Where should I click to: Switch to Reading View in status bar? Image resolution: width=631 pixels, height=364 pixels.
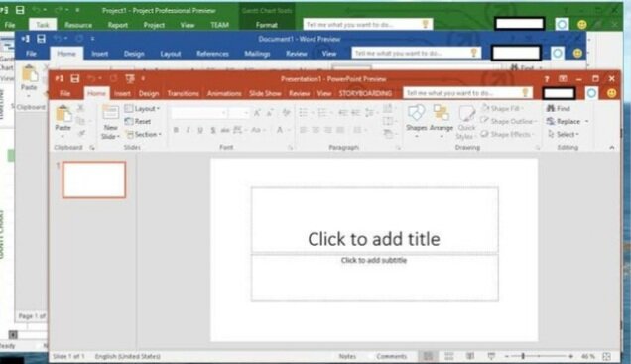(x=470, y=356)
